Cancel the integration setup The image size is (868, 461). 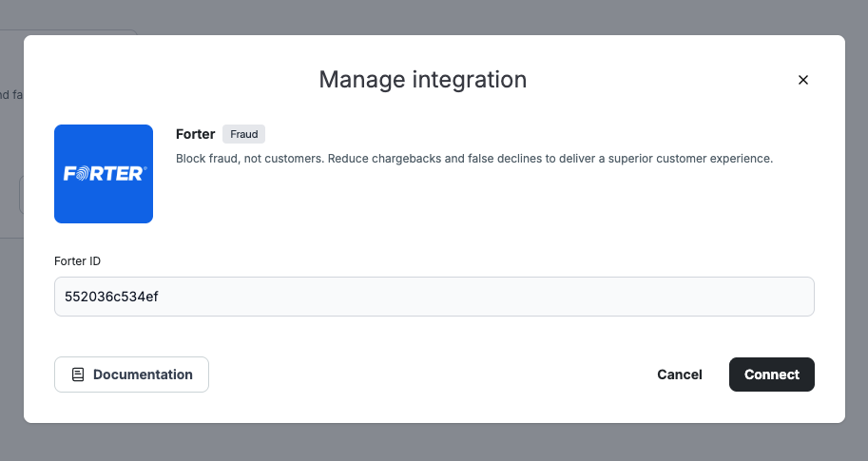point(679,375)
